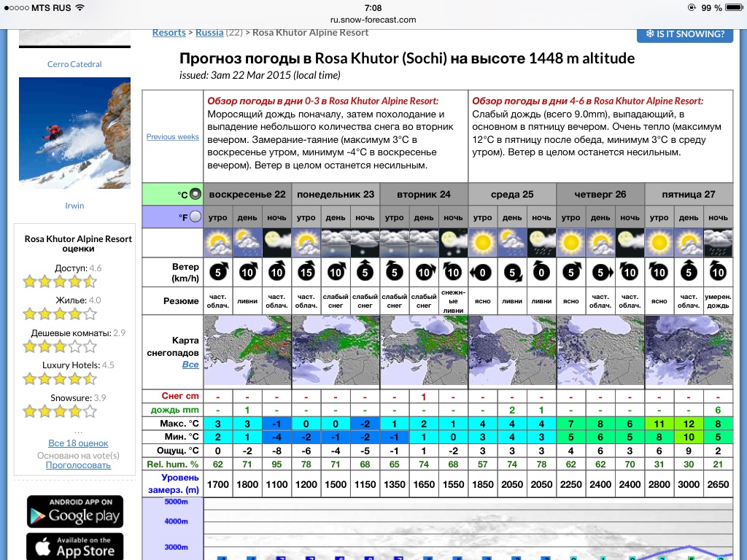747x560 pixels.
Task: Select the °C temperature radio button
Action: coord(196,194)
